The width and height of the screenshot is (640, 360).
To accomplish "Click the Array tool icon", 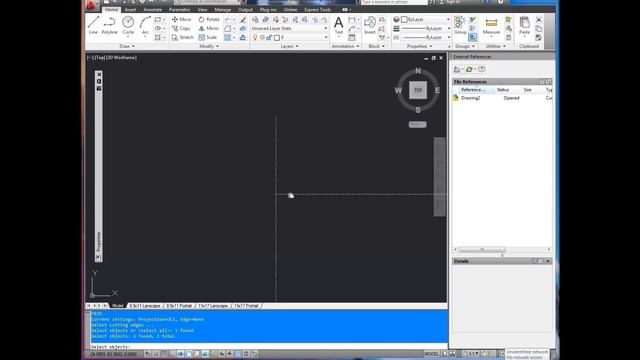I will tap(227, 37).
